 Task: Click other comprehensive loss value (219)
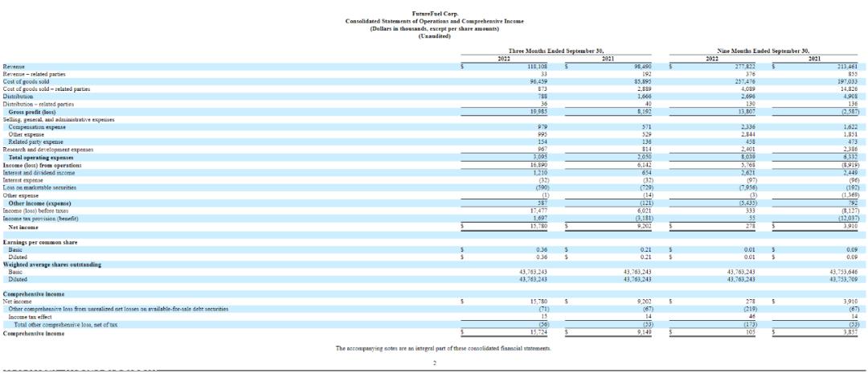click(x=750, y=309)
